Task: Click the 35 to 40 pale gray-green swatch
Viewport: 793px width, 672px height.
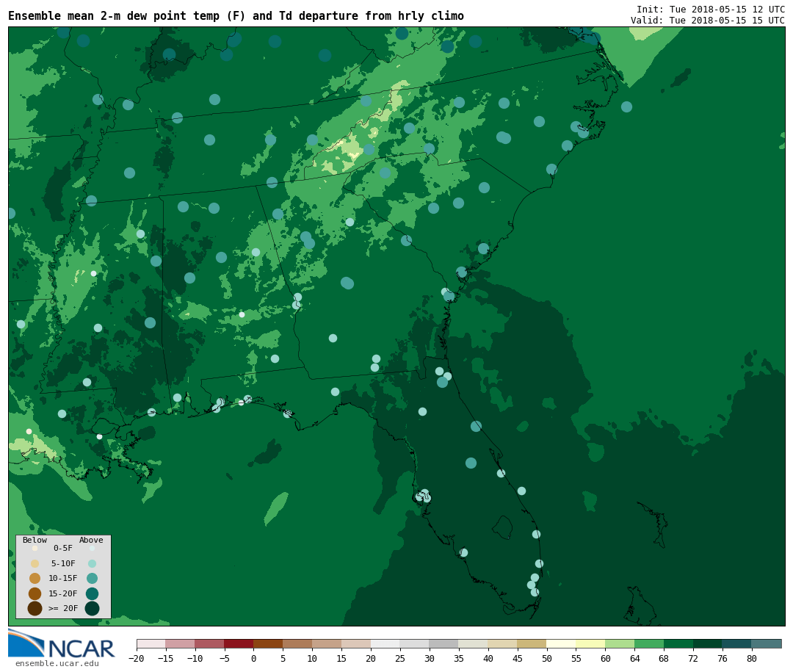Action: point(474,643)
